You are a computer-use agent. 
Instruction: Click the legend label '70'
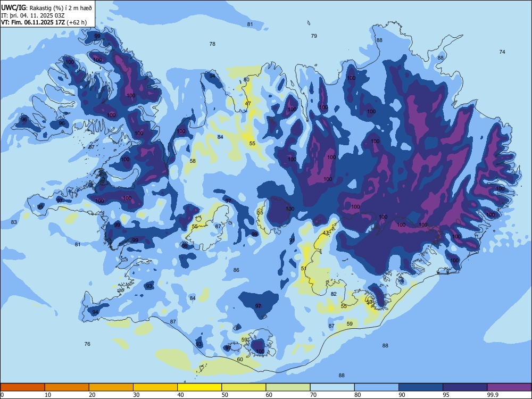tap(313, 395)
